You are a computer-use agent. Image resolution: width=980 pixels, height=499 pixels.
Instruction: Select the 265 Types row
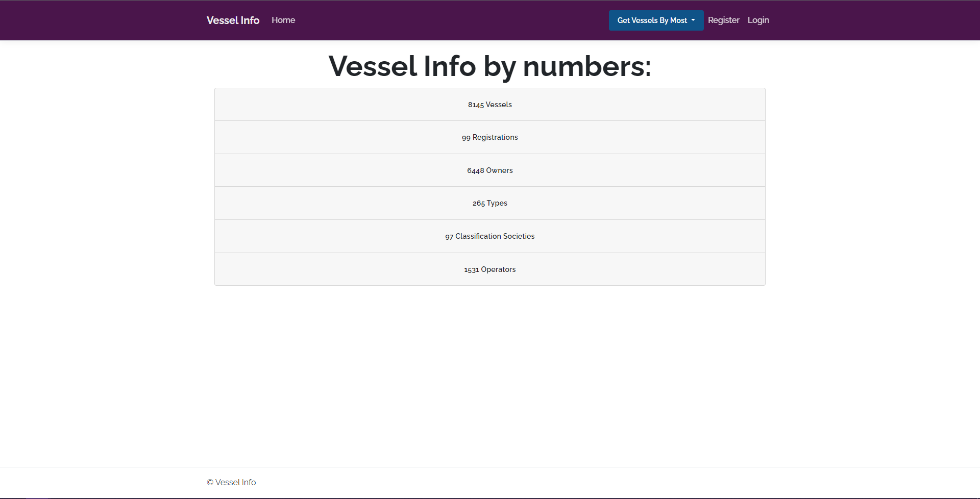(490, 203)
